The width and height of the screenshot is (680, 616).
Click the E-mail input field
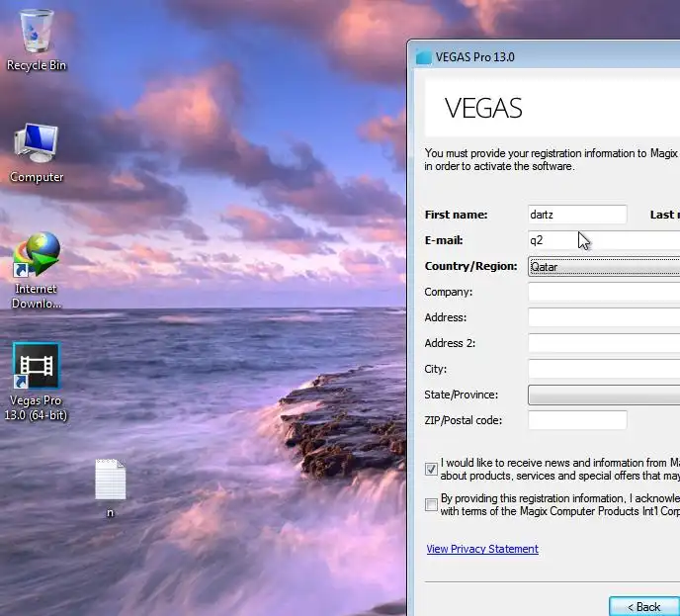604,240
